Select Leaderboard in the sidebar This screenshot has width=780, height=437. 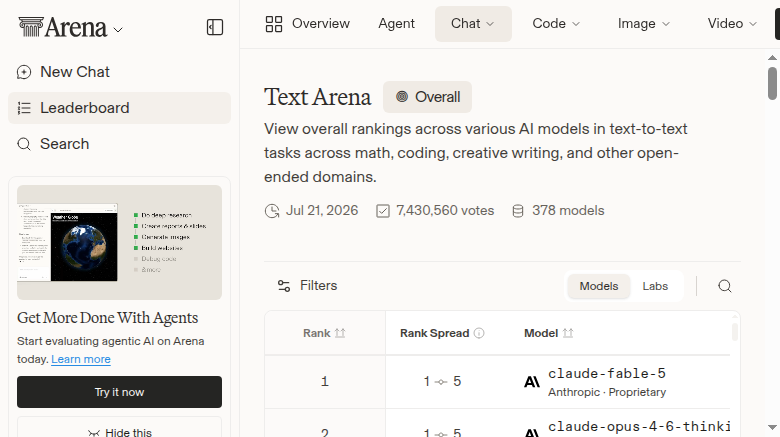click(x=119, y=108)
